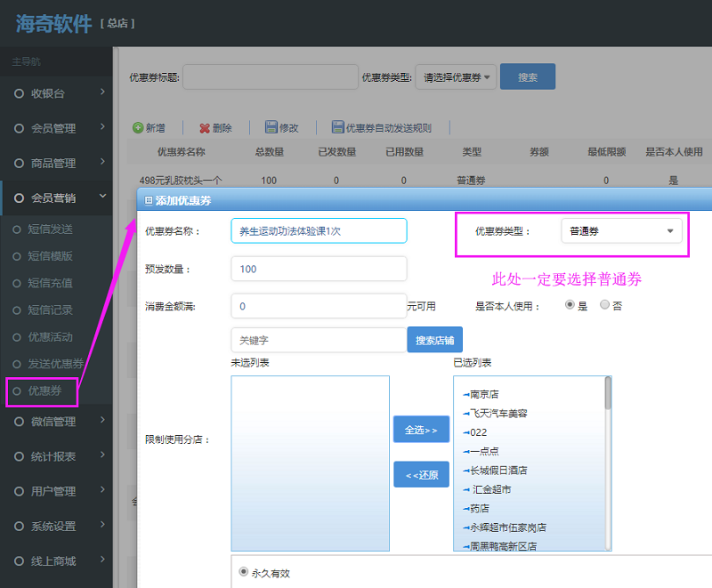Image resolution: width=712 pixels, height=588 pixels.
Task: Select the 是 radio for personal use
Action: [570, 305]
